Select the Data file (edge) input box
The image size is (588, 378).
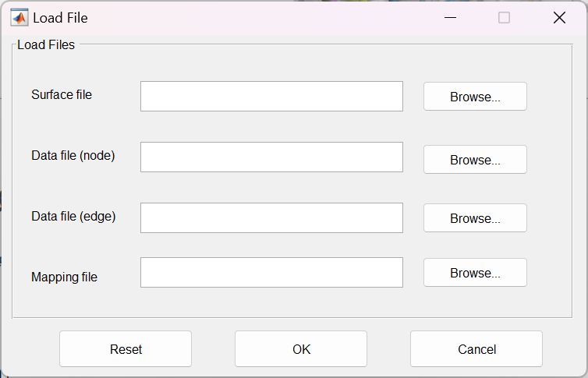(x=271, y=217)
